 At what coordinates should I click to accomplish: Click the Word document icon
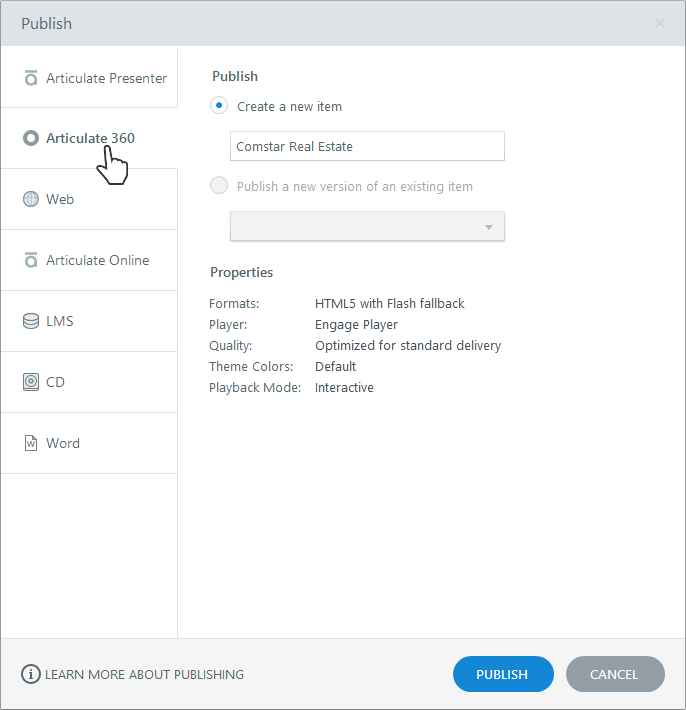(31, 443)
